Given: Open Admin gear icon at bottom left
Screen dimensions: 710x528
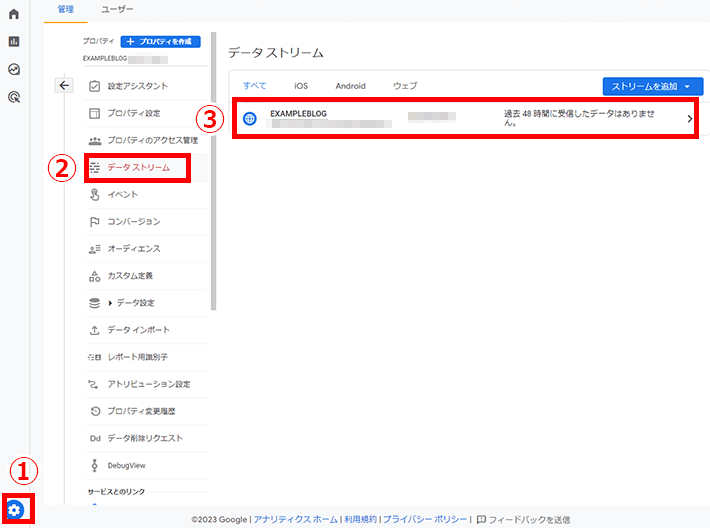Looking at the screenshot, I should [14, 510].
